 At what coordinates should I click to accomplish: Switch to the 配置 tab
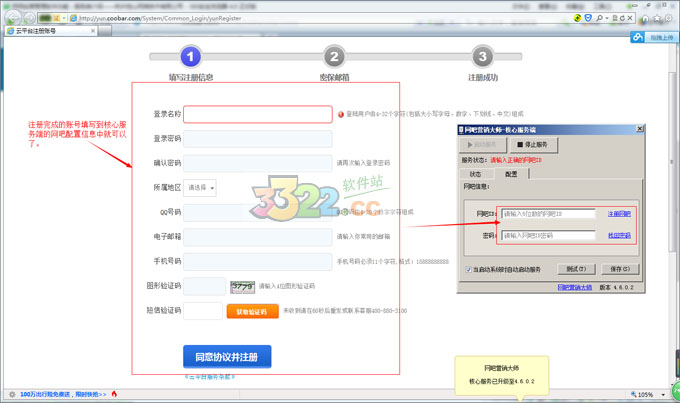click(511, 174)
